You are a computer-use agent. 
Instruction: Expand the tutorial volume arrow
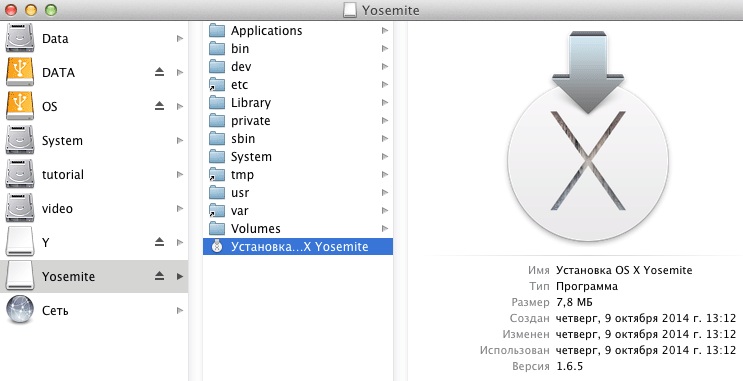[x=180, y=174]
